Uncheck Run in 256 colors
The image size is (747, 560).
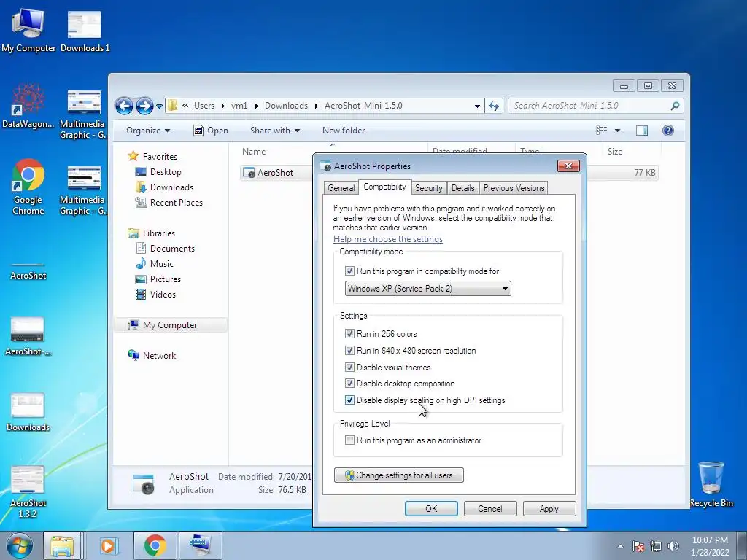pos(349,334)
